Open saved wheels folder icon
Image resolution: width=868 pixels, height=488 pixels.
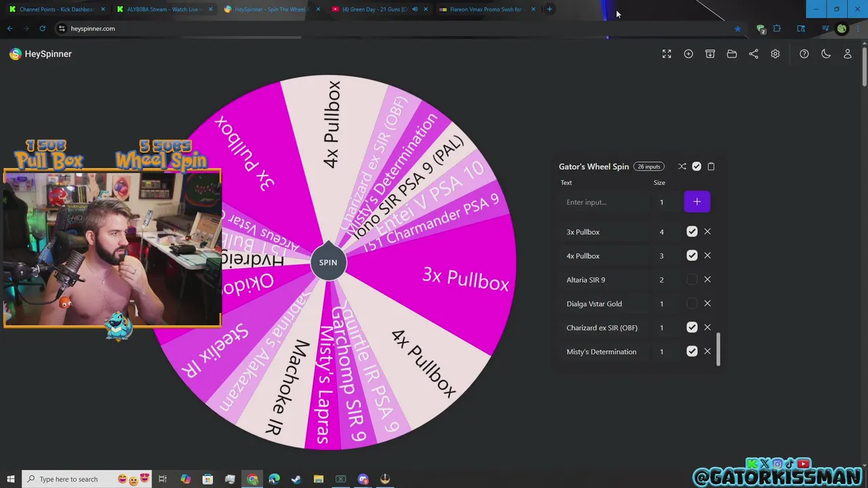(x=732, y=54)
